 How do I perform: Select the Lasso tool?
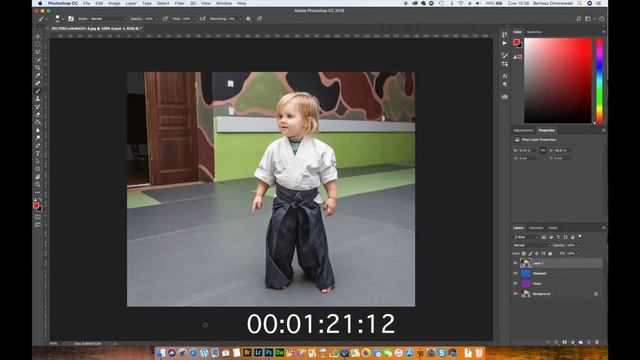click(38, 52)
